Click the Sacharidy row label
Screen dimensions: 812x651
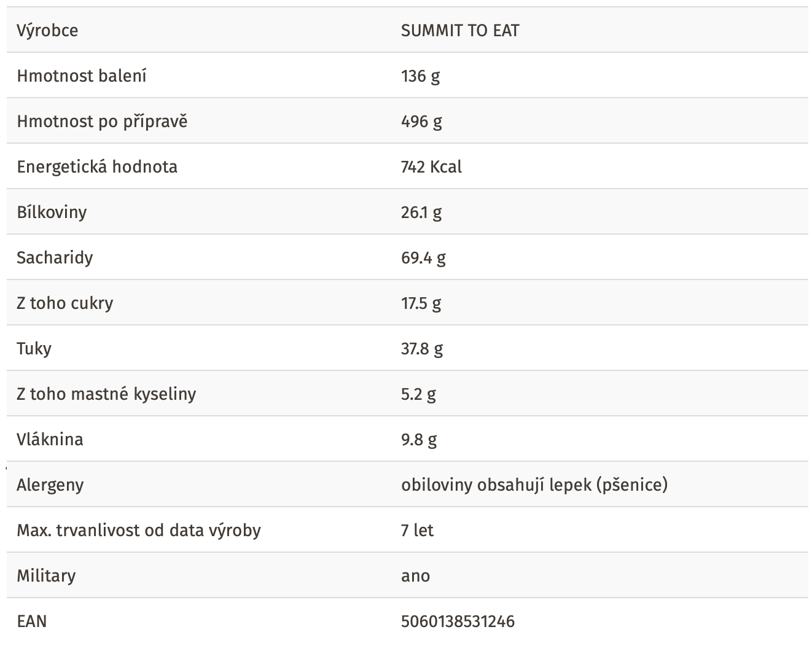55,258
